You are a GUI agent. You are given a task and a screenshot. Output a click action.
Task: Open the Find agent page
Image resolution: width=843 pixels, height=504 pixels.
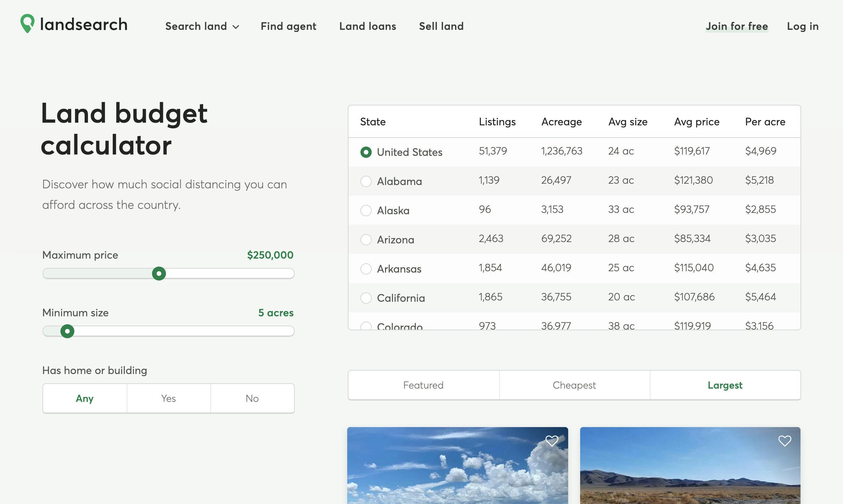pyautogui.click(x=288, y=26)
